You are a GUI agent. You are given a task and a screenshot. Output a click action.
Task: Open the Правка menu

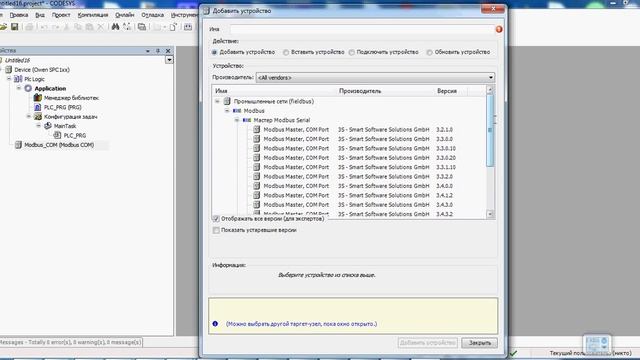click(x=19, y=15)
